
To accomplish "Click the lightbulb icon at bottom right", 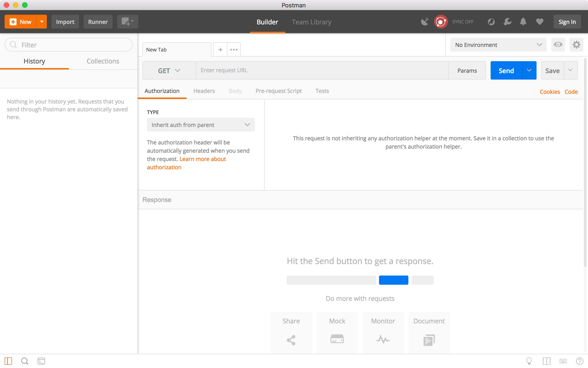I will point(529,361).
